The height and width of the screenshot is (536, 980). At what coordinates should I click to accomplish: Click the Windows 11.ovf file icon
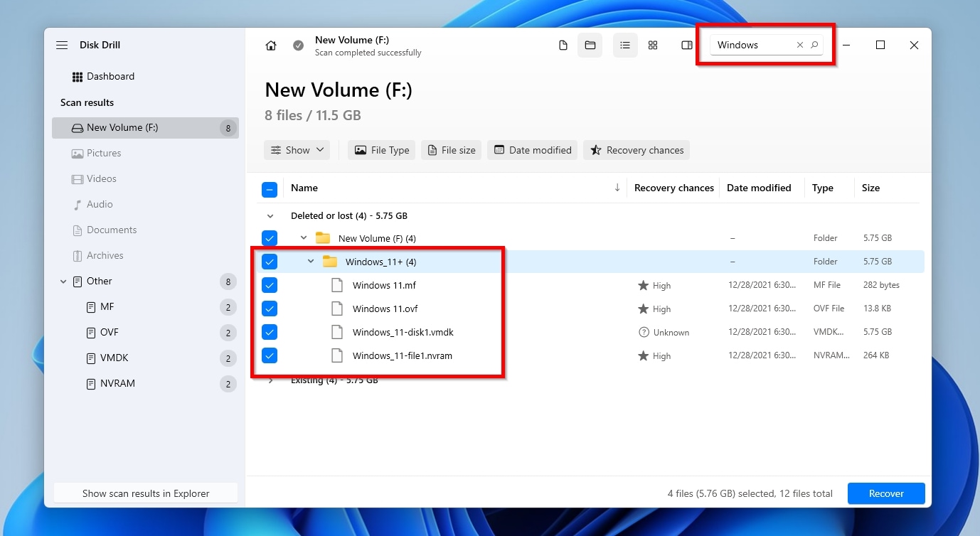[337, 309]
